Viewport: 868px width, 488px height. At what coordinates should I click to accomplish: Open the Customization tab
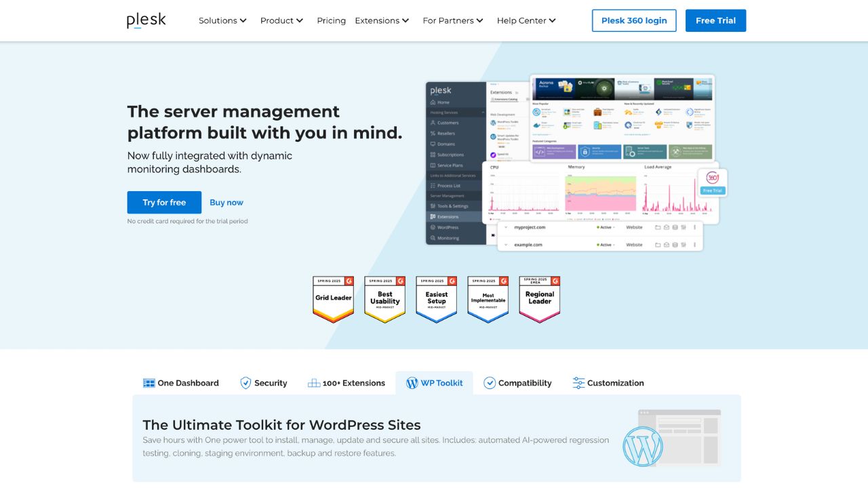[608, 383]
